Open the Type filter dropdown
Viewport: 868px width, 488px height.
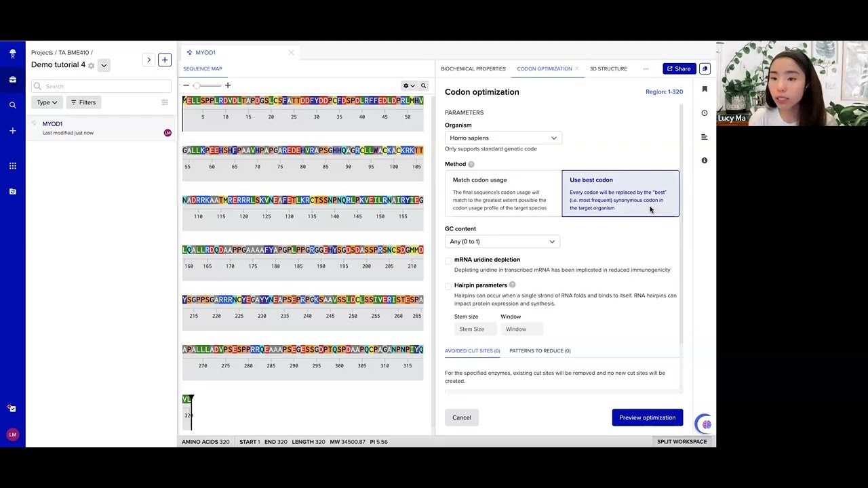[x=47, y=102]
